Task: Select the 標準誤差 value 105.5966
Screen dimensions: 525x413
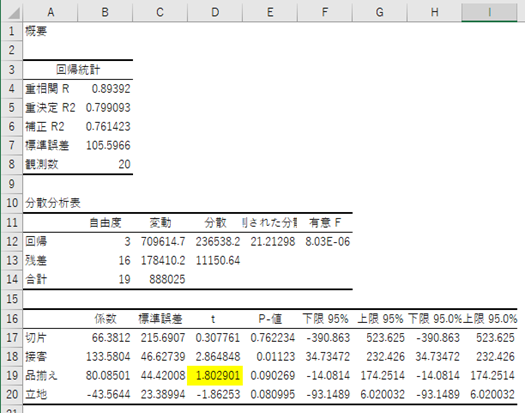Action: click(105, 145)
